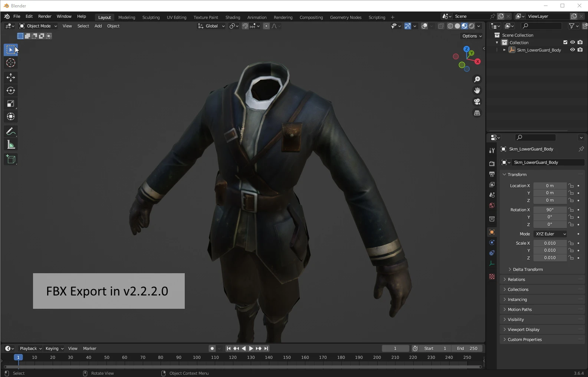Image resolution: width=588 pixels, height=377 pixels.
Task: Select the Cursor tool in toolbar
Action: click(11, 63)
